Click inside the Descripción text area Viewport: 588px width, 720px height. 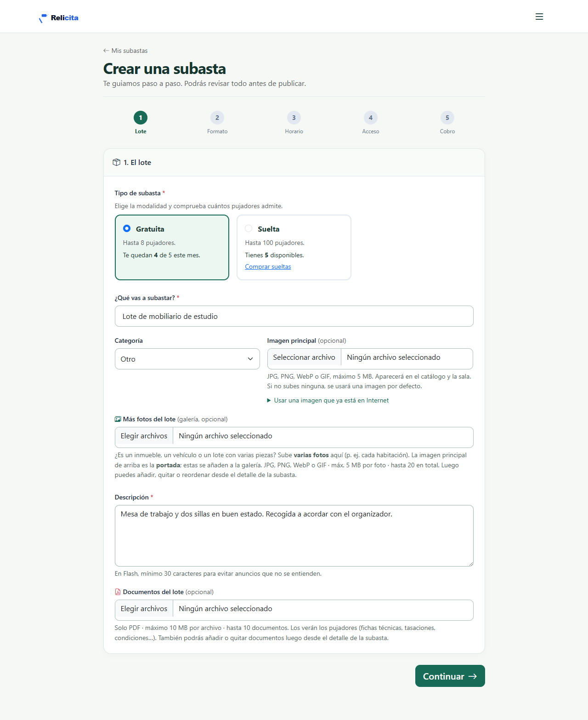click(x=294, y=536)
